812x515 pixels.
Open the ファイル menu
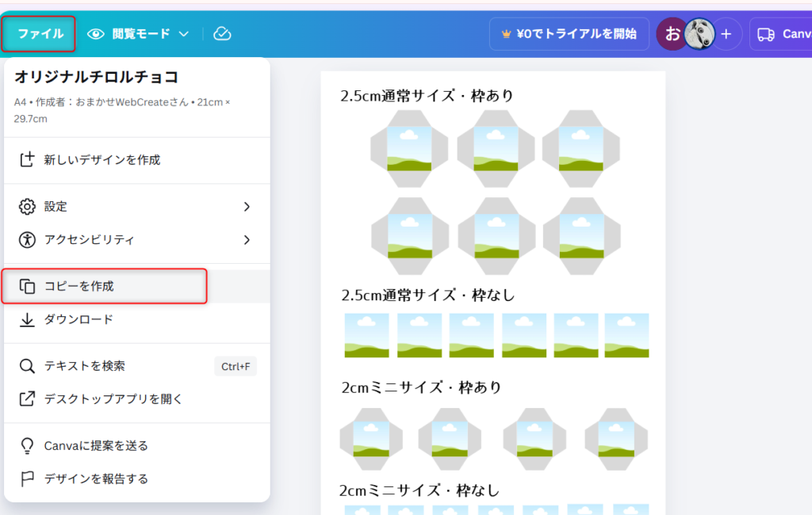(40, 34)
